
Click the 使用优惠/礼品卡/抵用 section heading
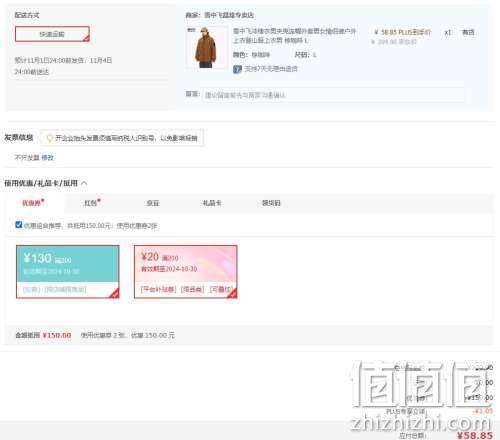[41, 183]
